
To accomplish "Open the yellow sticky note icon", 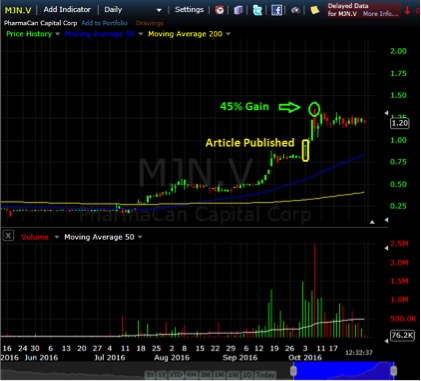I will point(314,10).
